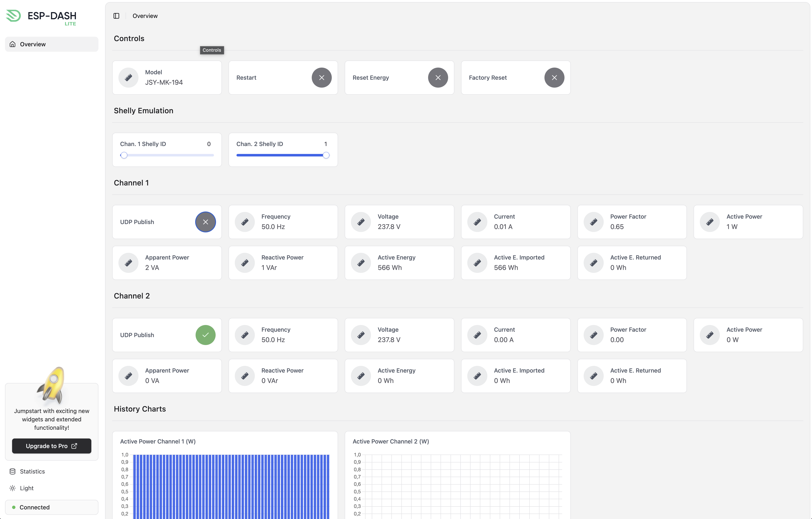Click the Connected status indicator
The width and height of the screenshot is (812, 519).
pos(52,507)
